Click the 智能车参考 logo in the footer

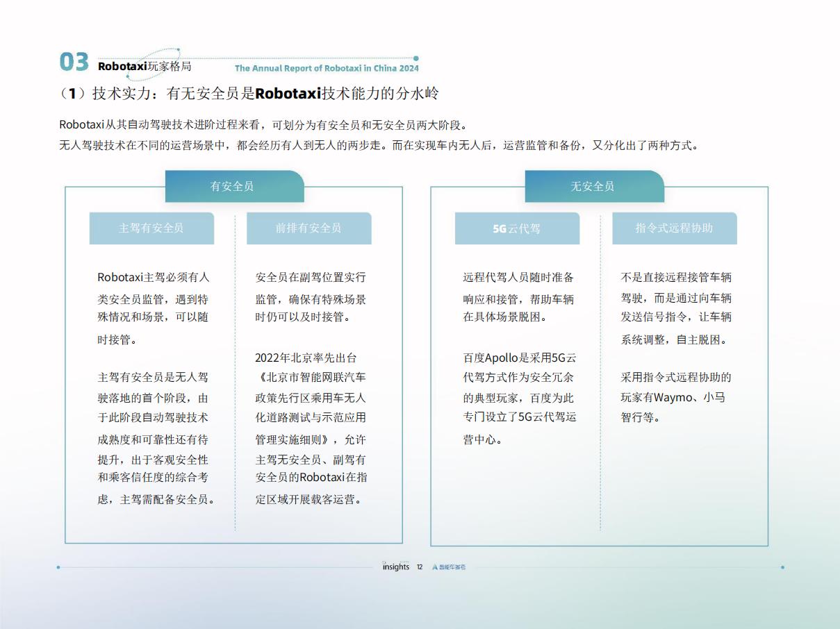[x=449, y=567]
